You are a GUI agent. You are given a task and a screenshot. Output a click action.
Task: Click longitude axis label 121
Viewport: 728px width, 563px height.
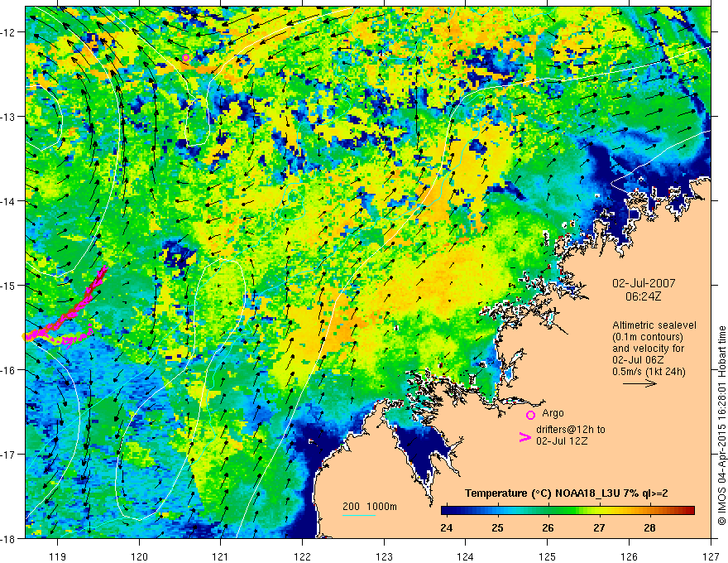pos(221,557)
